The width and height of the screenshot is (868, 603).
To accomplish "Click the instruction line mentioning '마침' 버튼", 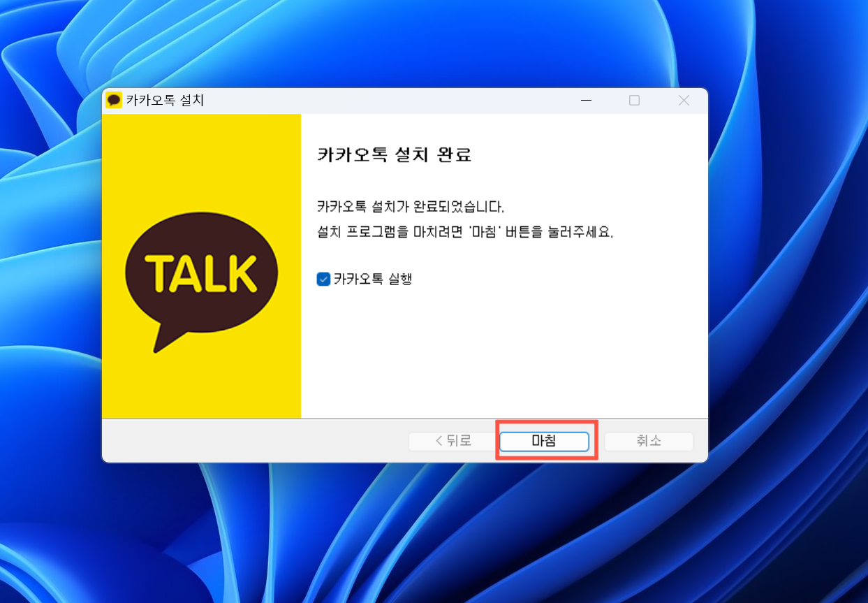I will [x=465, y=231].
